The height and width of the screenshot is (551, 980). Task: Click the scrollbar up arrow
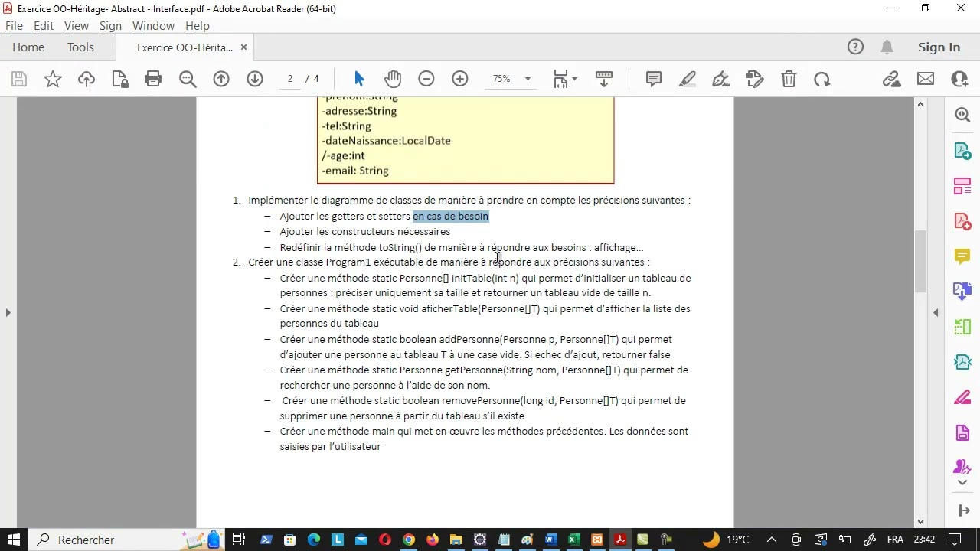(921, 104)
